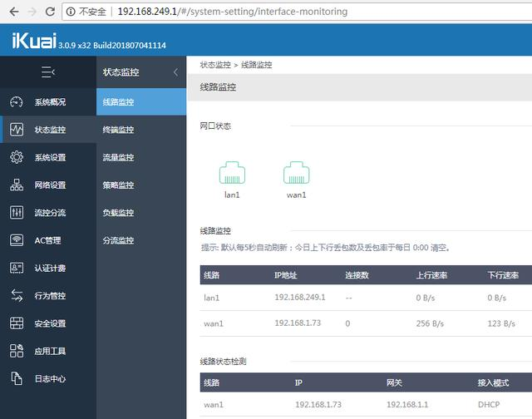This screenshot has width=532, height=419.
Task: Click the lan1 port icon
Action: point(232,173)
